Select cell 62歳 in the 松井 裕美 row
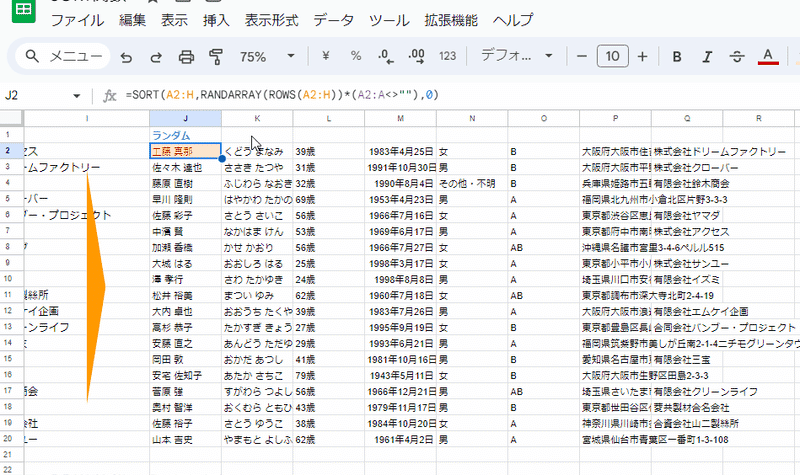The height and width of the screenshot is (475, 800). [x=329, y=295]
